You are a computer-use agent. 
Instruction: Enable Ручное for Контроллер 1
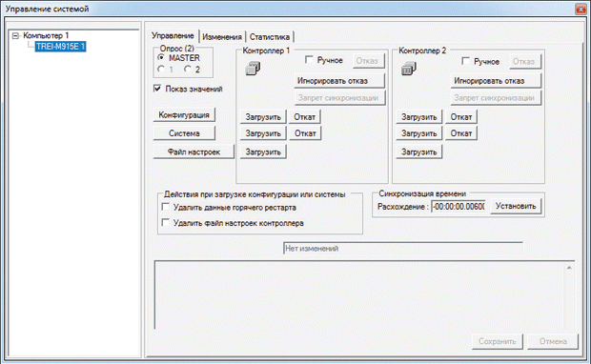pos(309,60)
